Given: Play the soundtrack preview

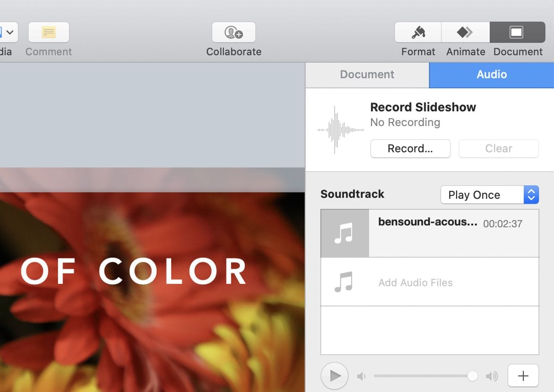Looking at the screenshot, I should [x=335, y=376].
